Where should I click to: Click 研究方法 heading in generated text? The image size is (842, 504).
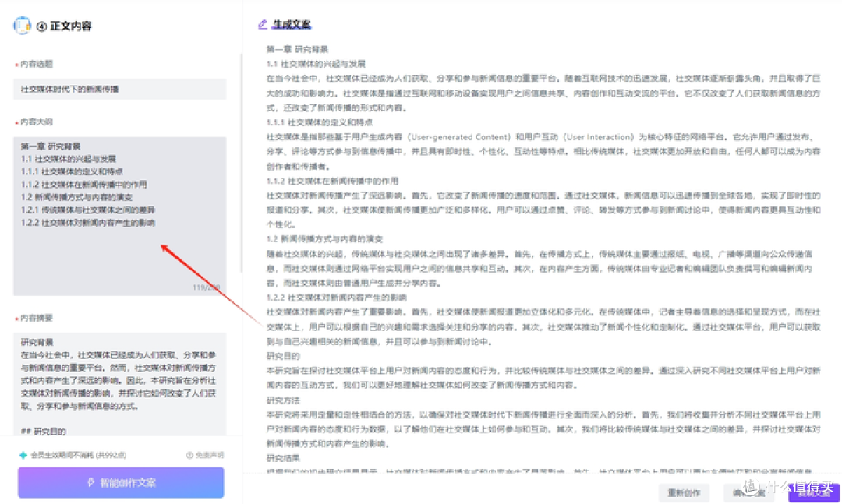click(283, 400)
